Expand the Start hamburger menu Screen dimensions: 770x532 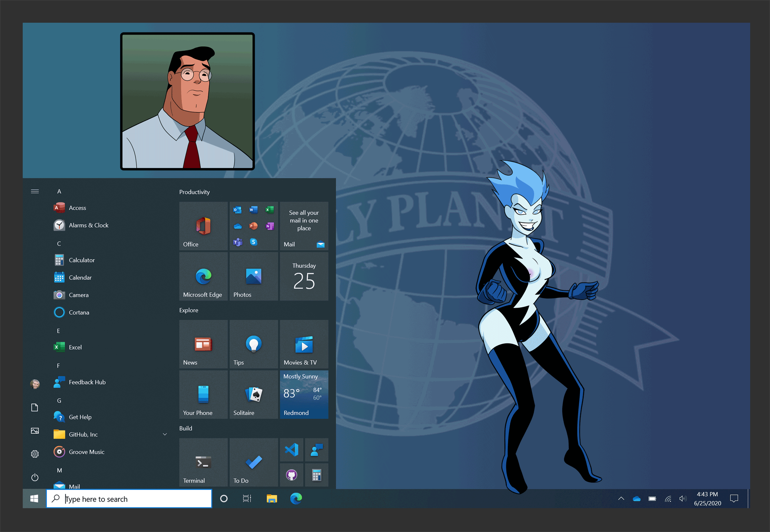[35, 192]
